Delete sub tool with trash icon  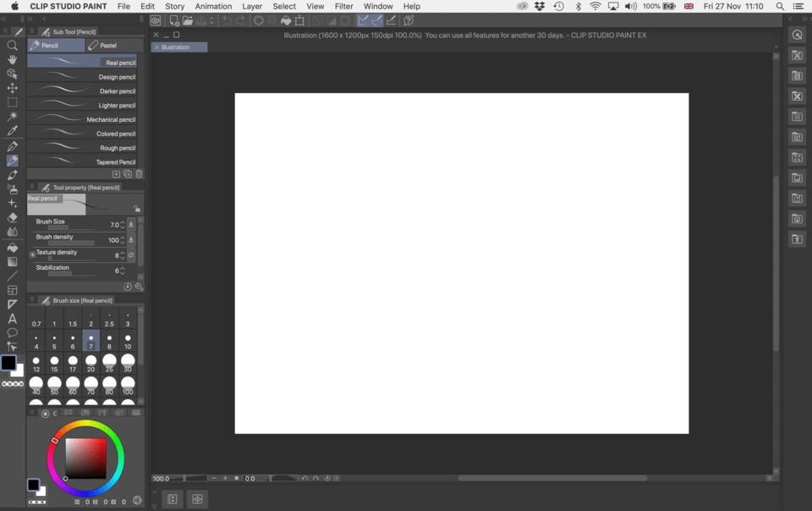(x=139, y=174)
